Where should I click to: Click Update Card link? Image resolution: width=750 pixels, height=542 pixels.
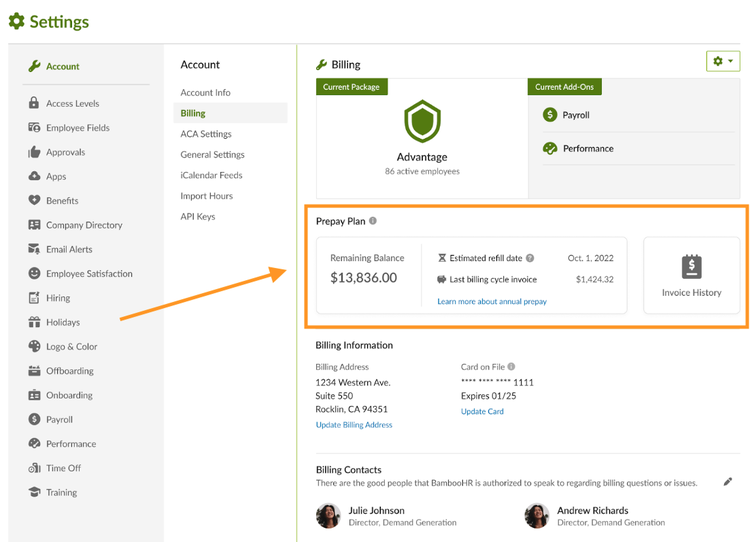click(x=482, y=411)
